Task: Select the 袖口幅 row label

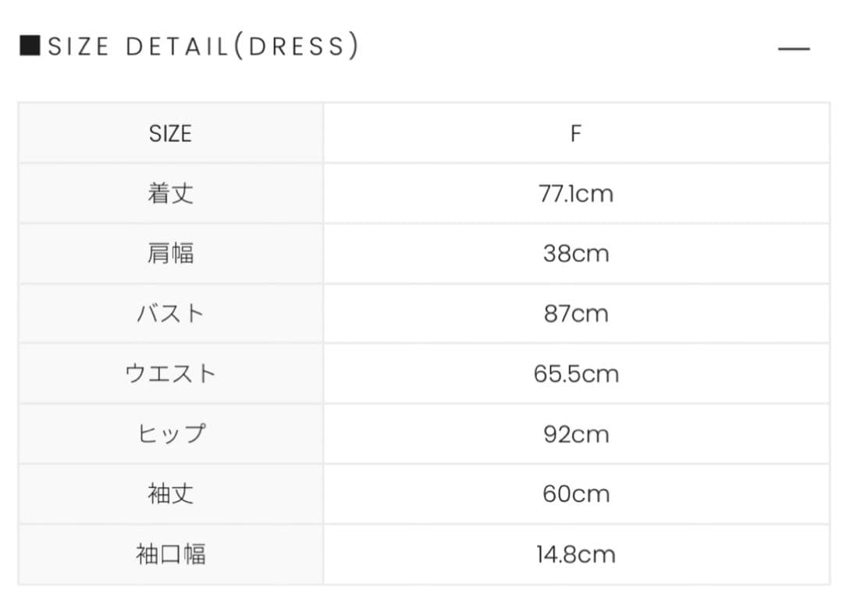Action: tap(170, 554)
